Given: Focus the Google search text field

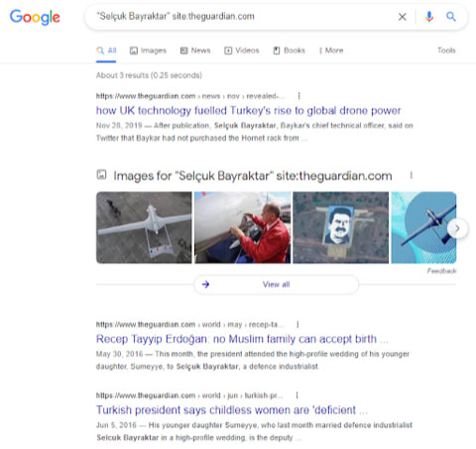Looking at the screenshot, I should coord(241,17).
